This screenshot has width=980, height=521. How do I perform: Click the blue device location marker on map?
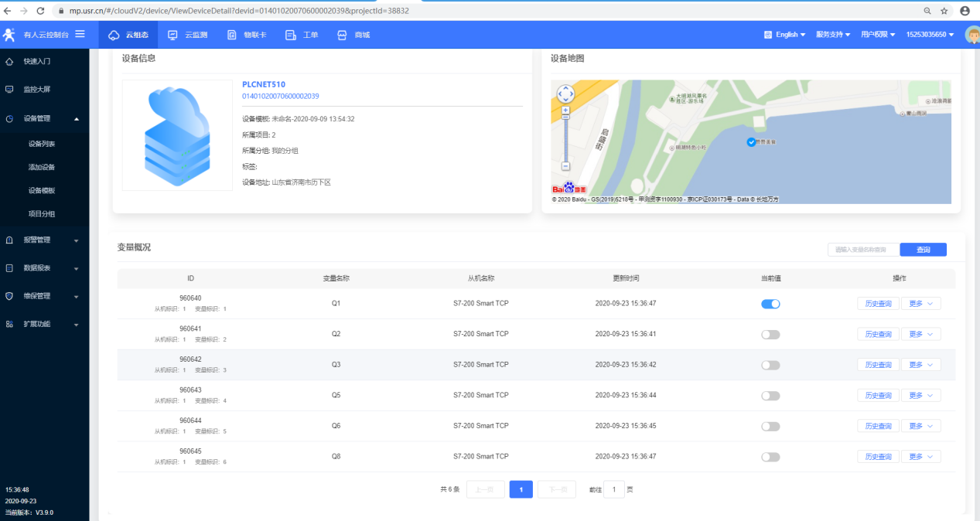coord(750,142)
